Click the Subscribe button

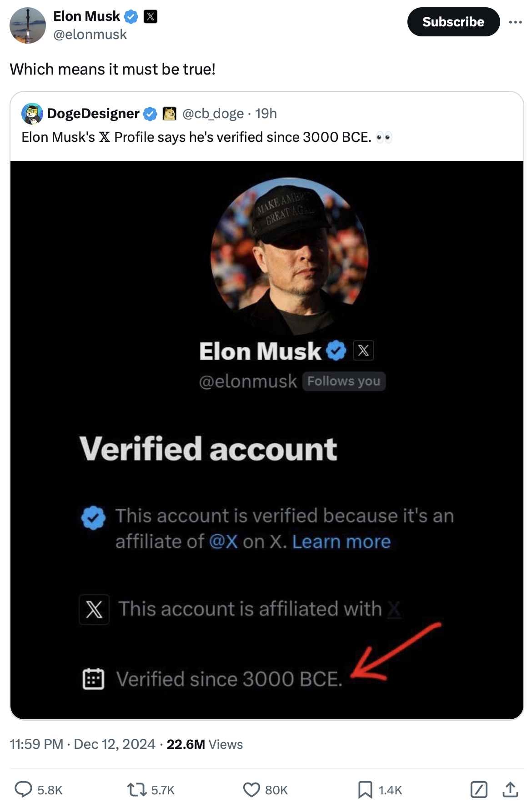click(453, 22)
